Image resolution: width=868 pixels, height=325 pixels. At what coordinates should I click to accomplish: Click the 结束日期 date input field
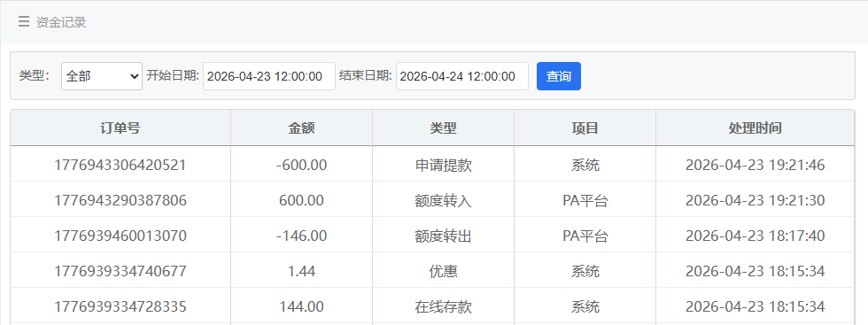[462, 76]
